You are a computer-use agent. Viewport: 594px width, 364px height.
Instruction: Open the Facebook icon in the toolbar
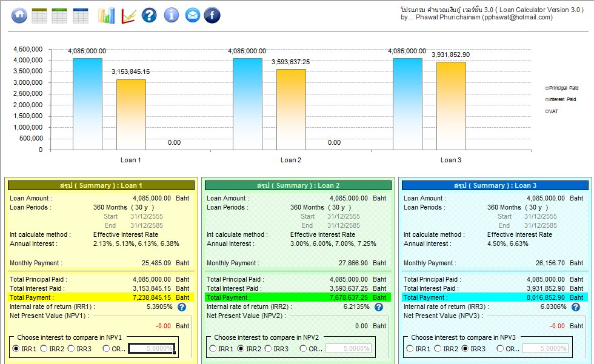click(x=212, y=16)
